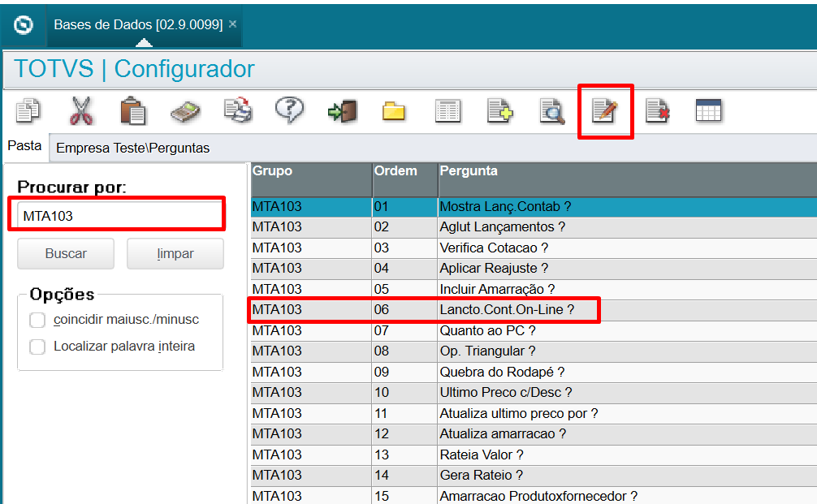The width and height of the screenshot is (817, 504).
Task: Click MTA103 Grupo cell in row 12
Action: click(311, 433)
